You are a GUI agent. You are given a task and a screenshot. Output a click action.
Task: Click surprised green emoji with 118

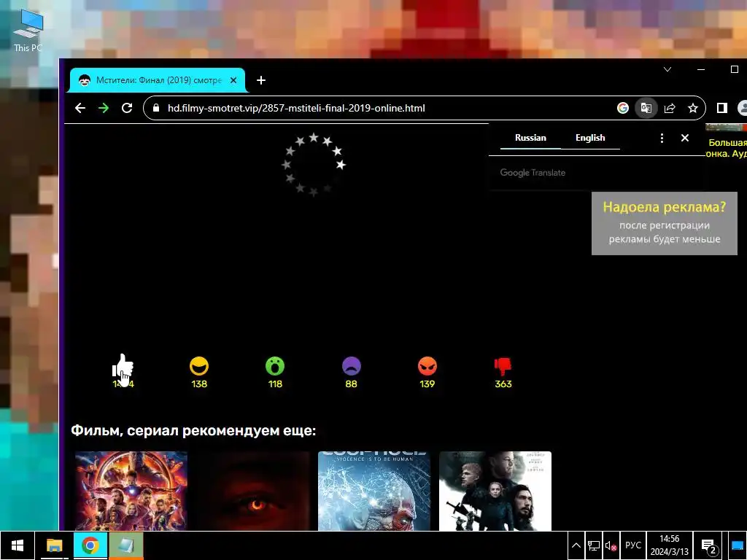pyautogui.click(x=275, y=366)
